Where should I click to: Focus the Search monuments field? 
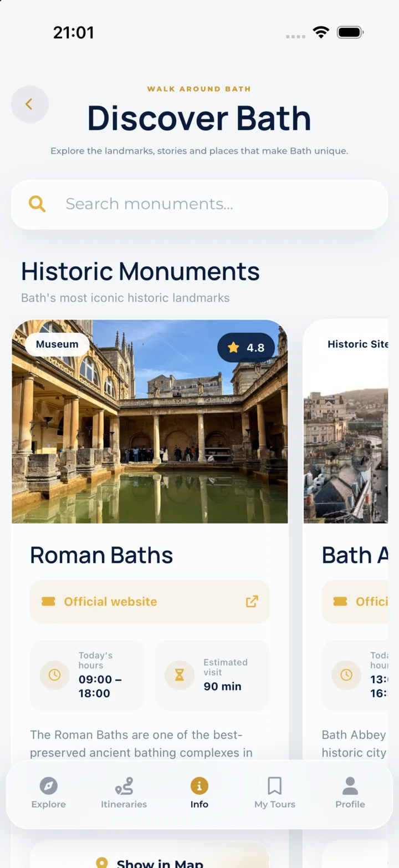tap(199, 204)
